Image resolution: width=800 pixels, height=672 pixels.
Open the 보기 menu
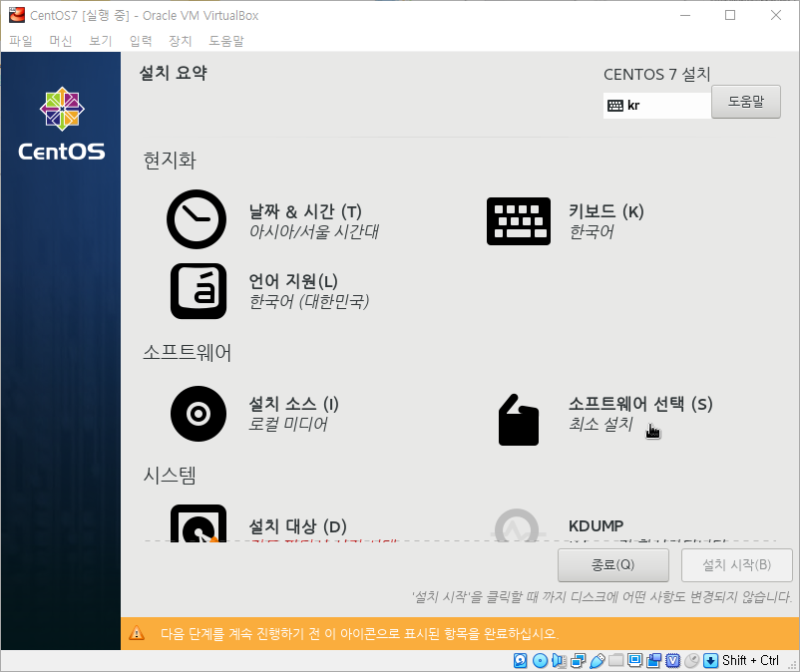coord(101,41)
